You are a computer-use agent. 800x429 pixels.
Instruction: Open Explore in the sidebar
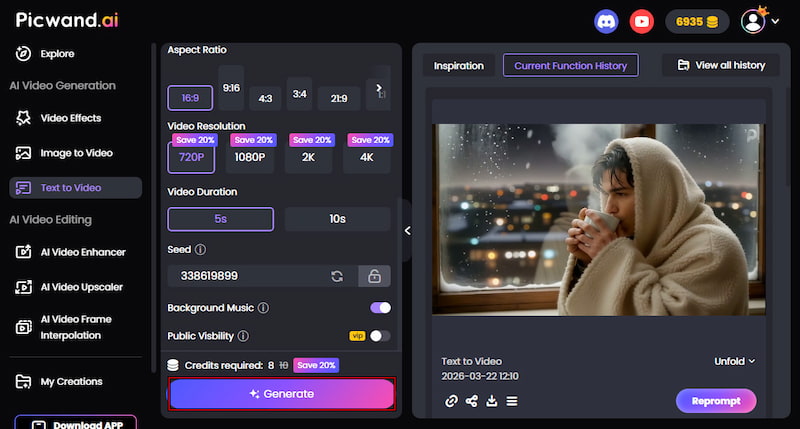point(45,54)
